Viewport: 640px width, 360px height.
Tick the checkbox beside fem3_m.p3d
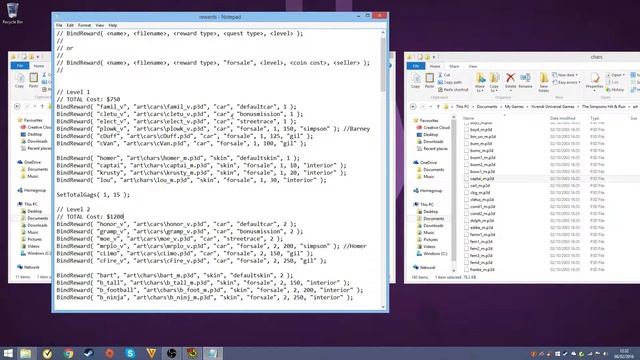coord(466,256)
